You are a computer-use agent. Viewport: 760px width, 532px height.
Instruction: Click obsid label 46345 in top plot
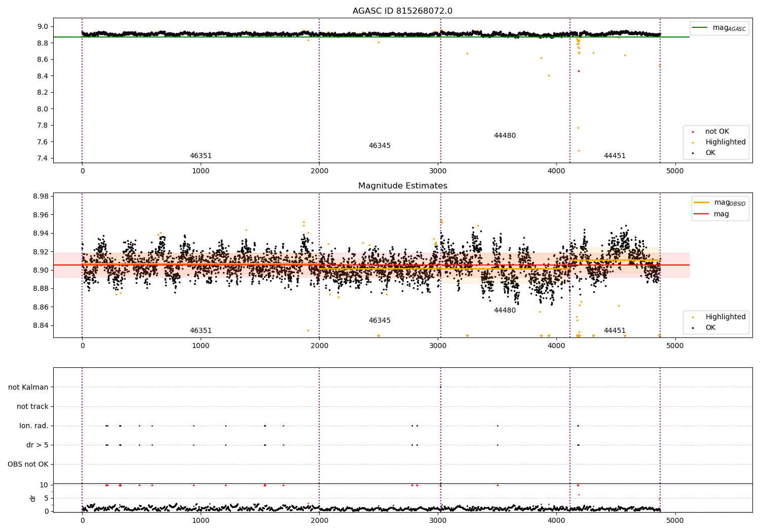click(x=379, y=146)
